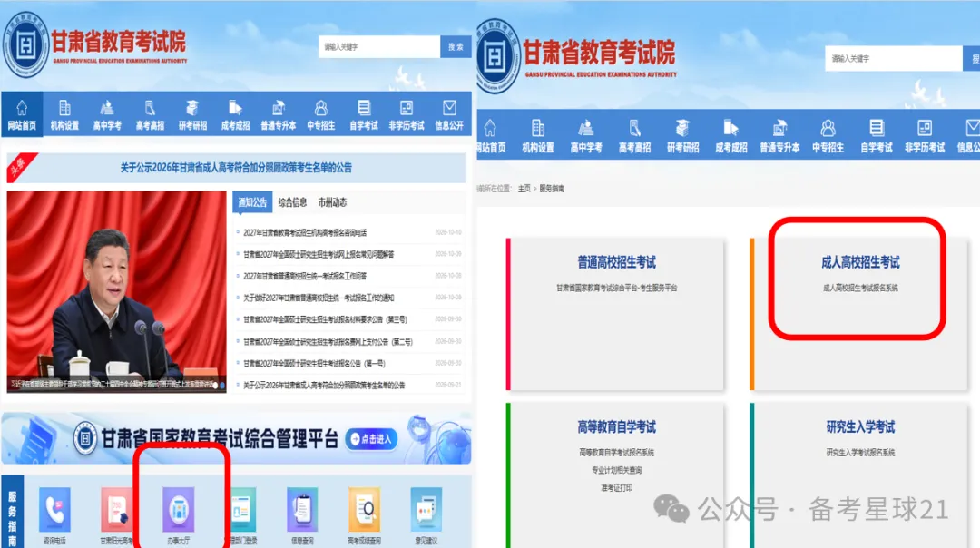The height and width of the screenshot is (548, 980).
Task: Open headline about 2026成人高考加分照顾政策考生名单
Action: click(x=236, y=168)
